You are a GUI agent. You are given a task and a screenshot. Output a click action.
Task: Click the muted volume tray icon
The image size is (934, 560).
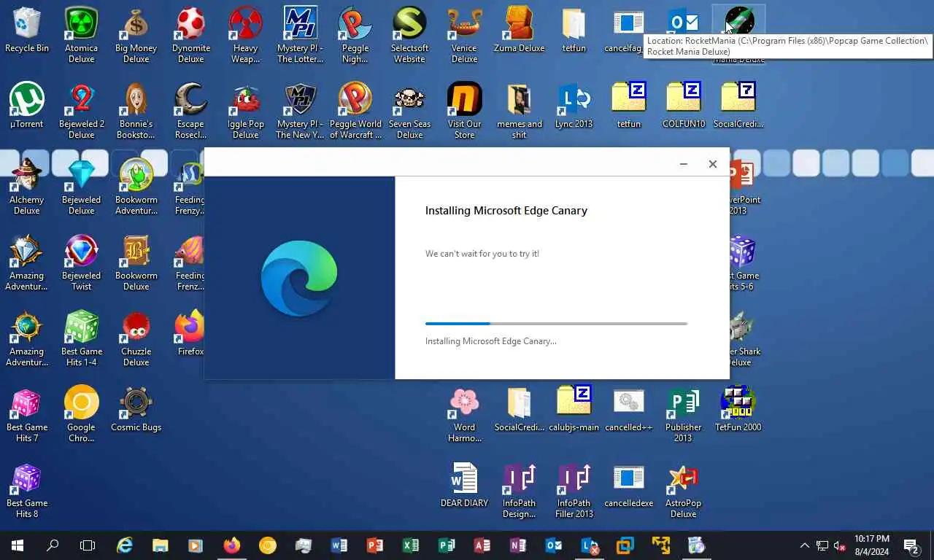click(840, 545)
